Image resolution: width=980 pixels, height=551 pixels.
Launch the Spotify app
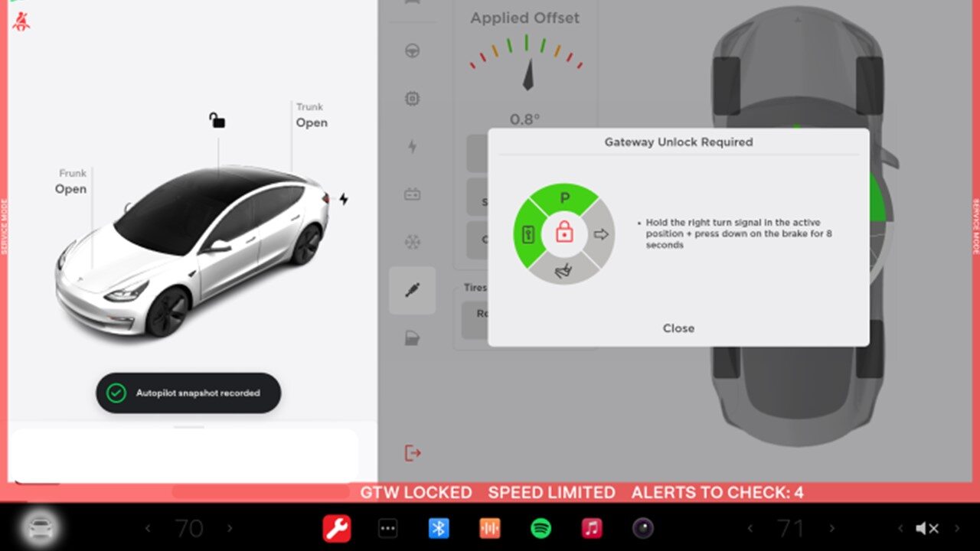click(541, 528)
